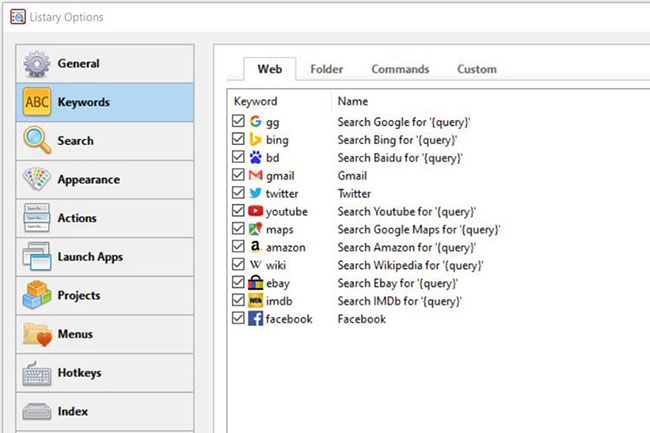Click the IMDb icon
The width and height of the screenshot is (650, 433).
pos(255,301)
